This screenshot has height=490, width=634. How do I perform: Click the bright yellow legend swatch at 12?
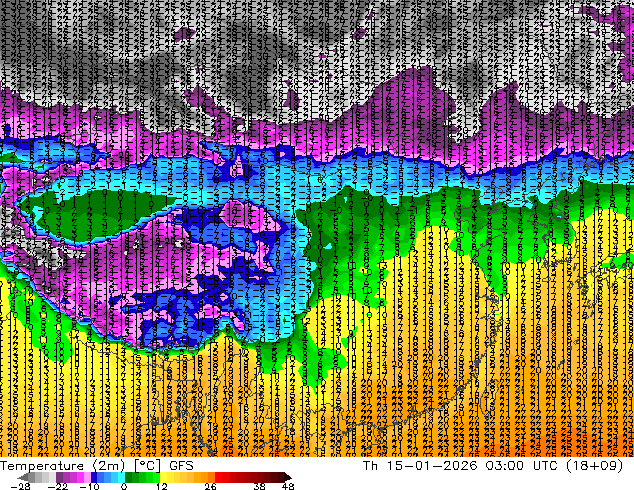pyautogui.click(x=163, y=477)
